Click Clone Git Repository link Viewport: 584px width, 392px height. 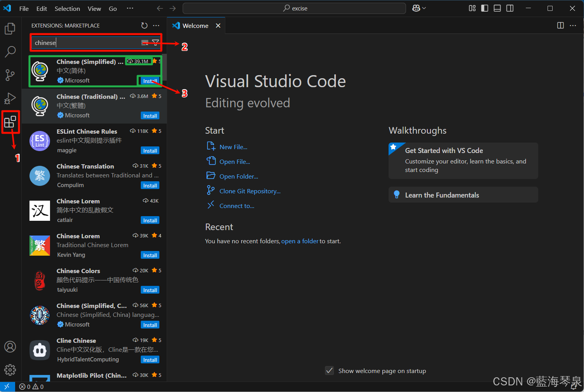tap(250, 191)
